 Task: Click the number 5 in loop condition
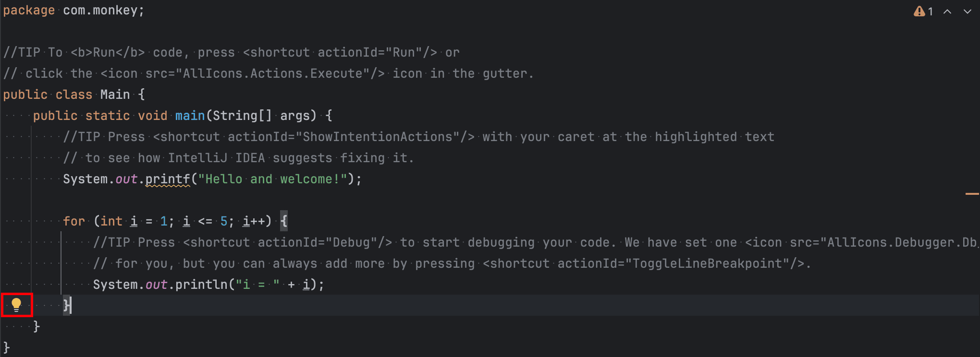click(x=224, y=221)
